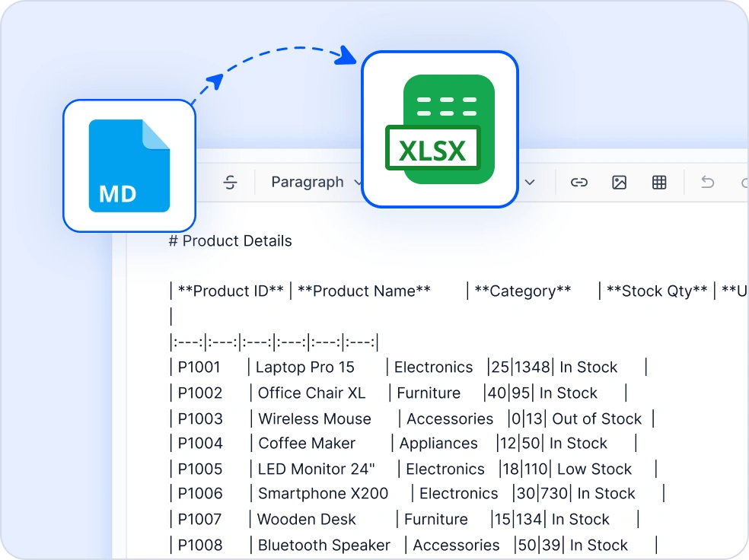The height and width of the screenshot is (560, 749).
Task: Expand the chevron dropdown beside XLSX icon
Action: (x=530, y=183)
